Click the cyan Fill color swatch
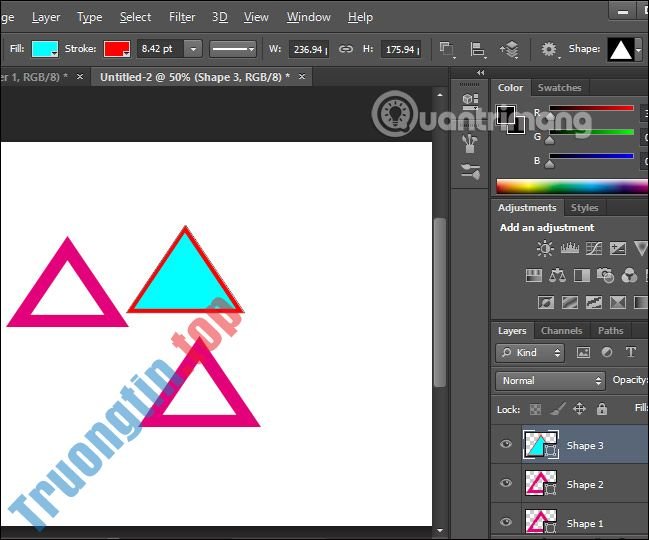 (x=45, y=49)
